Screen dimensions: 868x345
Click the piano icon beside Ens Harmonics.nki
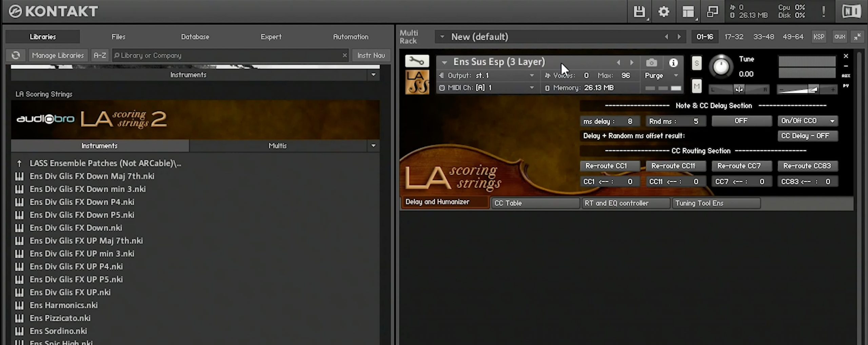19,305
